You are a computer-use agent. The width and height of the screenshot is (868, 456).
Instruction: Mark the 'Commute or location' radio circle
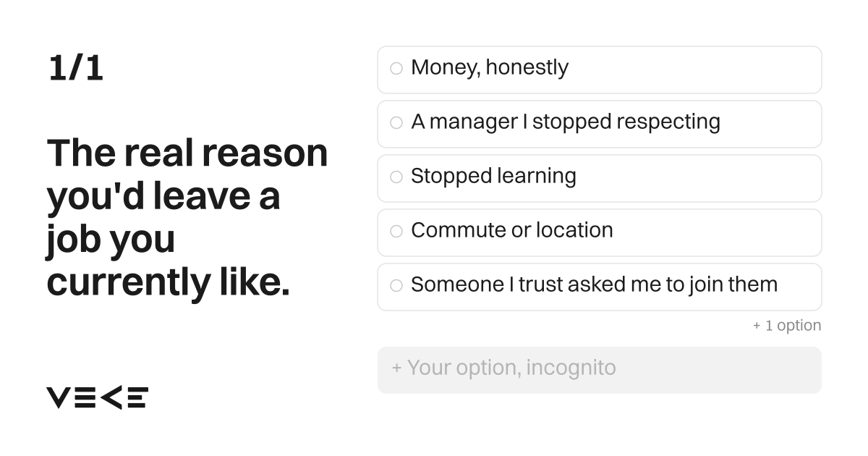[396, 232]
